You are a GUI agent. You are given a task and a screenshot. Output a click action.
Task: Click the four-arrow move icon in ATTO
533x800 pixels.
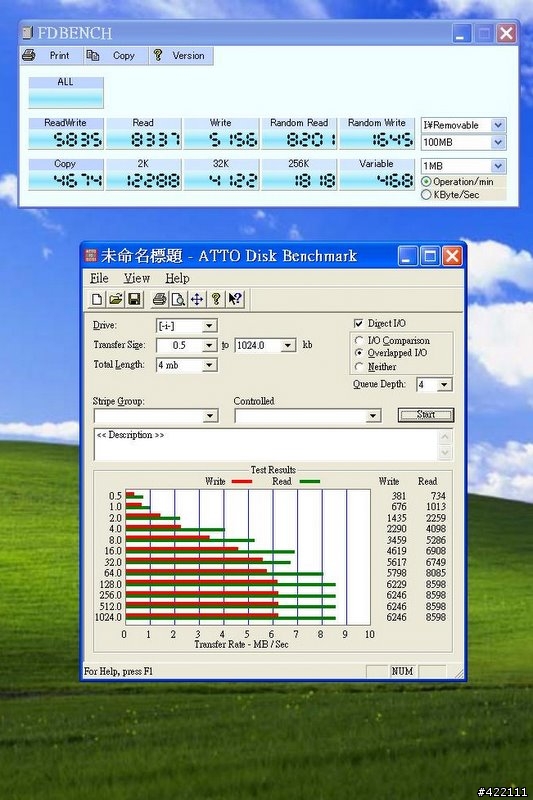[x=197, y=299]
